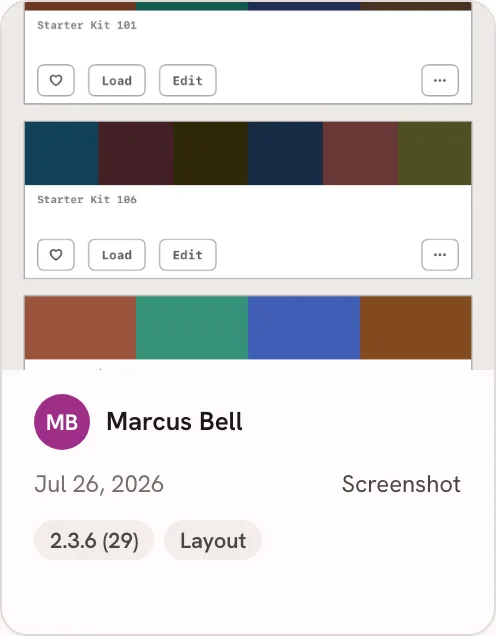The width and height of the screenshot is (496, 636).
Task: Choose the dark olive-brown swatch in Kit 106
Action: pos(211,153)
